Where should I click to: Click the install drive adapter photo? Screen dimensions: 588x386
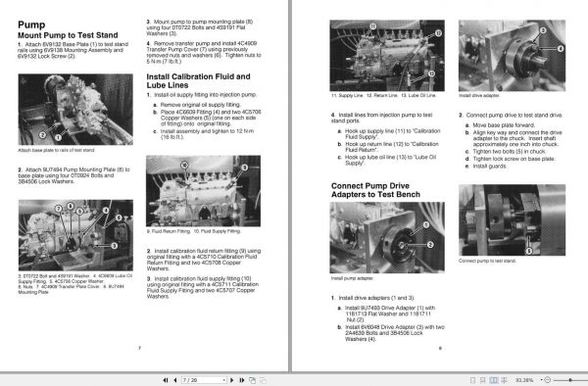tap(512, 56)
